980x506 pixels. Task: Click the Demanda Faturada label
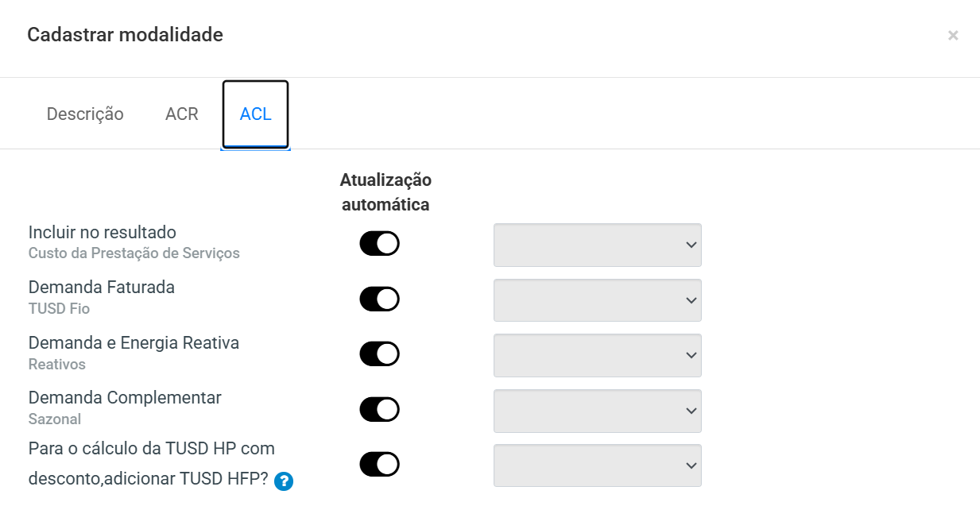[102, 288]
